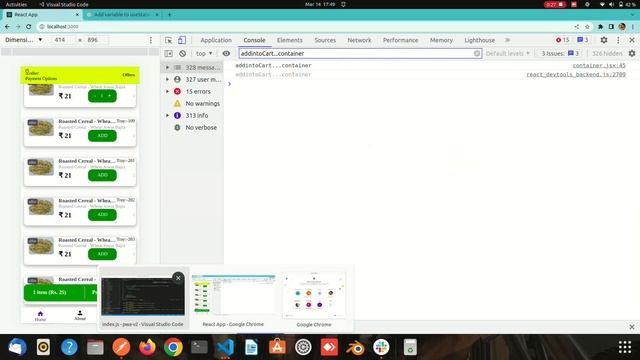Screen dimensions: 640x360
Task: Select the inspect element picker tool
Action: 168,40
